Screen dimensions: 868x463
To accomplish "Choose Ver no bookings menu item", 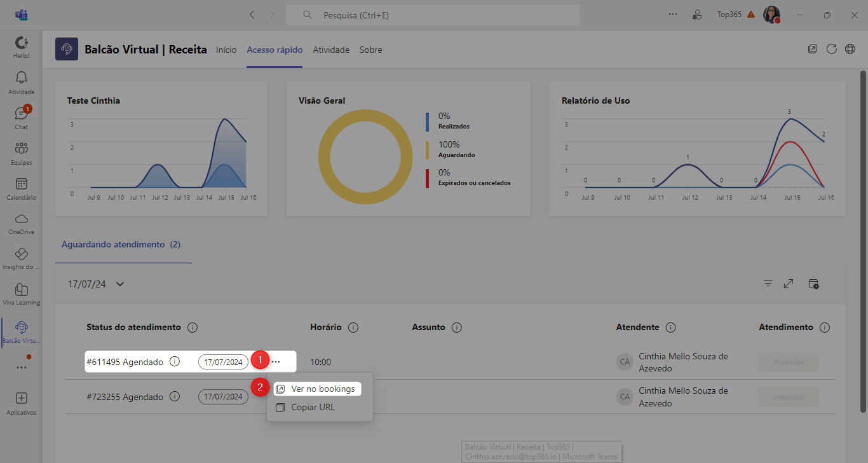I will pyautogui.click(x=317, y=389).
